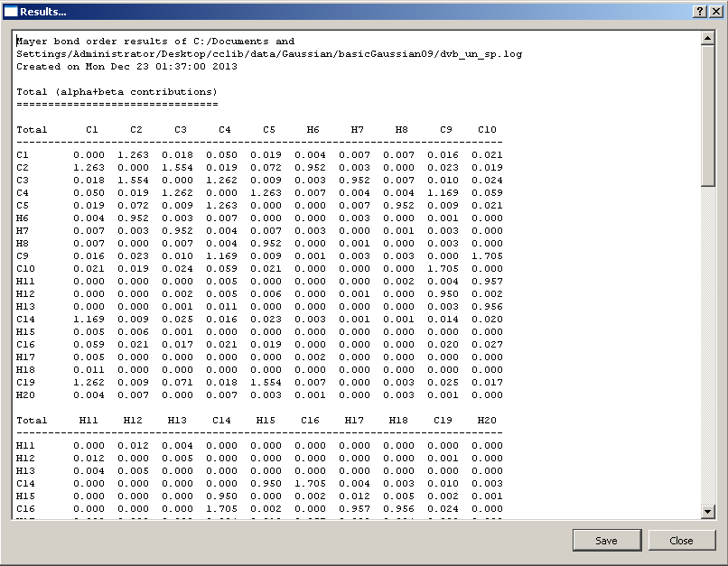
Task: Click the scrollbar down arrow
Action: point(708,513)
